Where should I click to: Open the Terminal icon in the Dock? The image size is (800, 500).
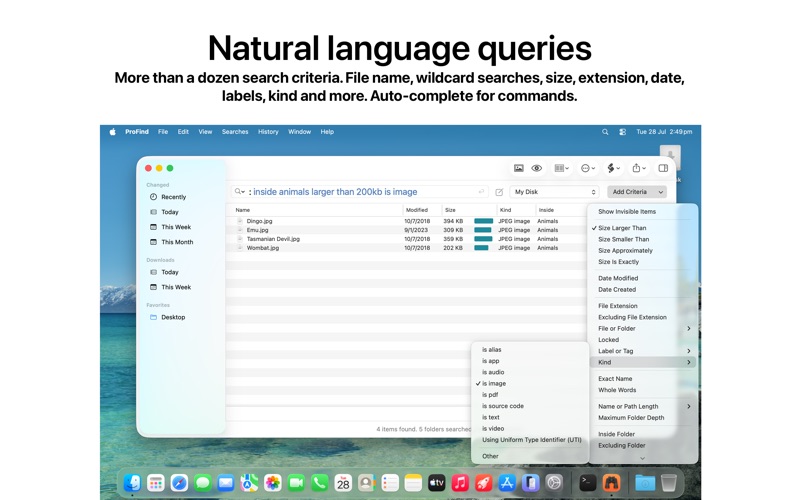588,482
